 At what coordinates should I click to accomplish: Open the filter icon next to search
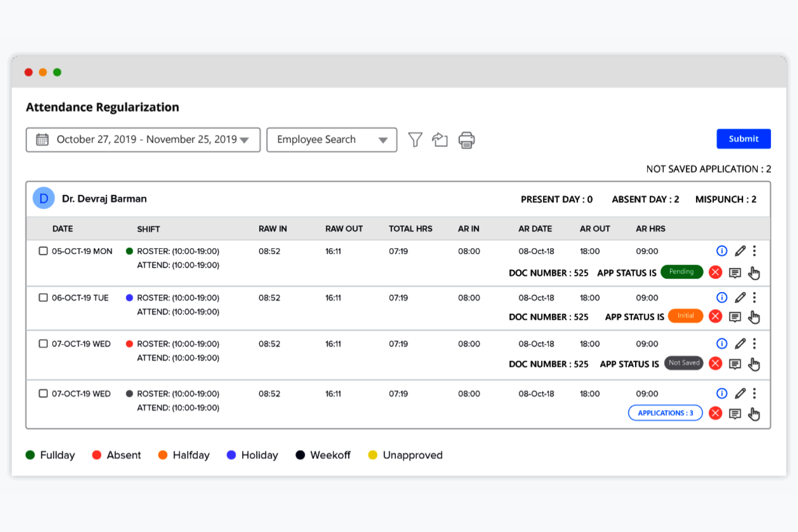coord(415,140)
